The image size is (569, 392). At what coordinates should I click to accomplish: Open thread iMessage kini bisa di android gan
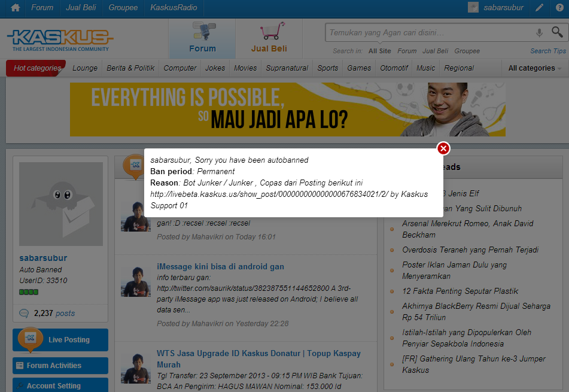pyautogui.click(x=220, y=266)
